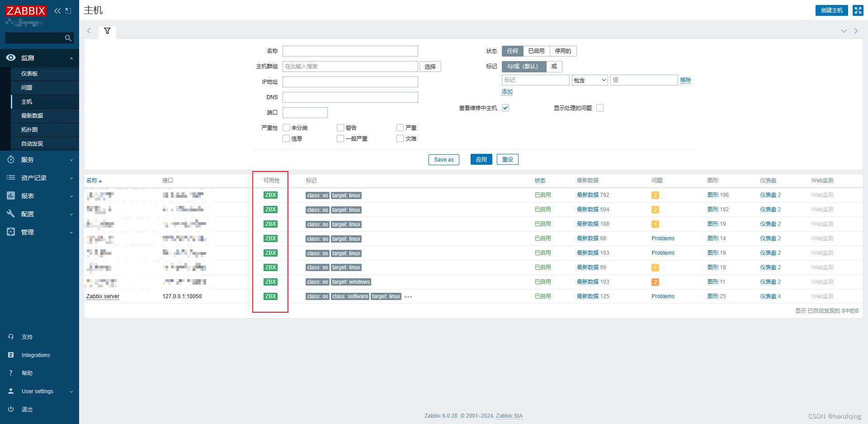Expand the 管理 menu section
868x424 pixels.
tap(71, 232)
